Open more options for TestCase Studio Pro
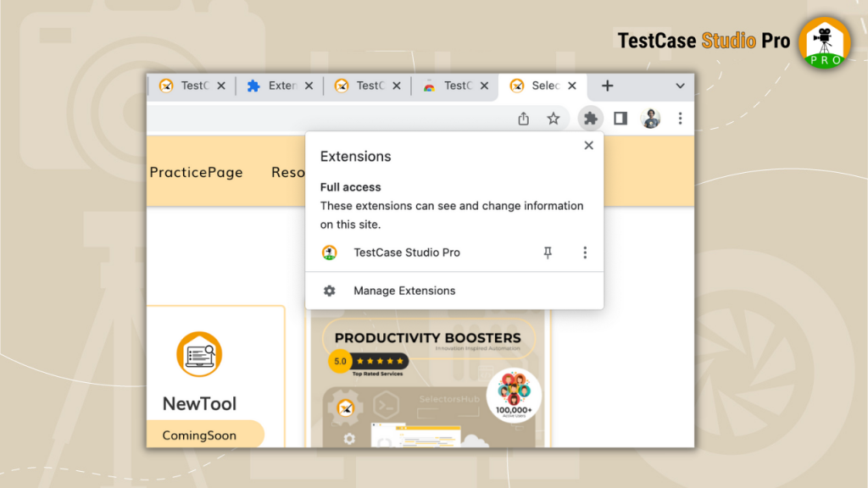 click(x=585, y=252)
